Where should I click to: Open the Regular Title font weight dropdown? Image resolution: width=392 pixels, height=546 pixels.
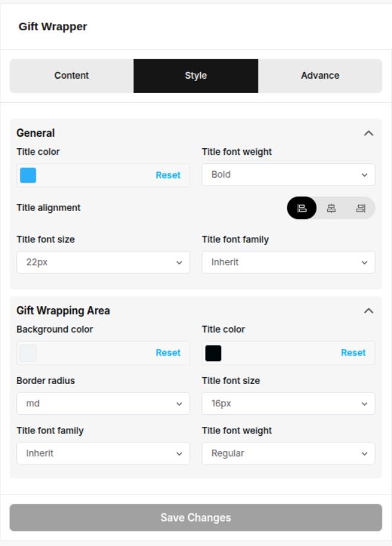[x=288, y=453]
